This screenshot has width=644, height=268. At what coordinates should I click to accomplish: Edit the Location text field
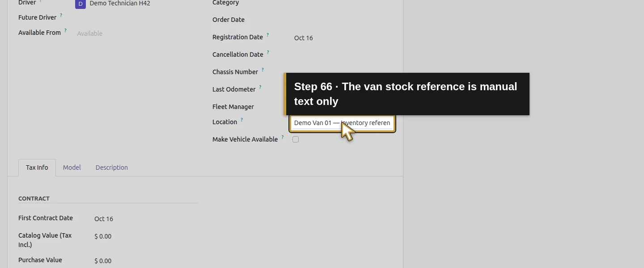pyautogui.click(x=342, y=123)
